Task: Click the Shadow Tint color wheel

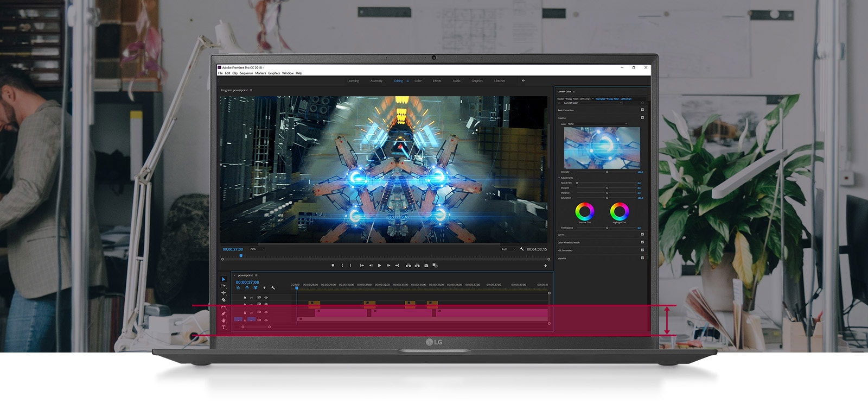Action: [584, 211]
